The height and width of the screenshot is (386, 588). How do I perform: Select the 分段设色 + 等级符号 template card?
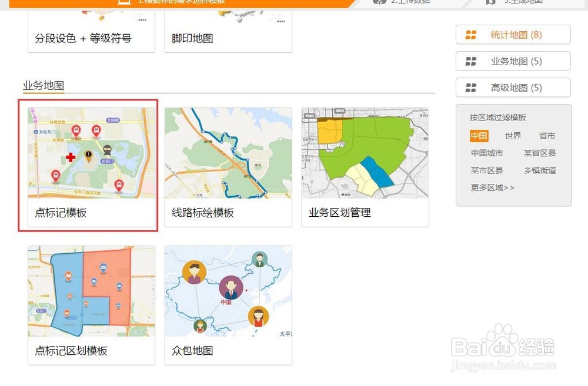(92, 32)
